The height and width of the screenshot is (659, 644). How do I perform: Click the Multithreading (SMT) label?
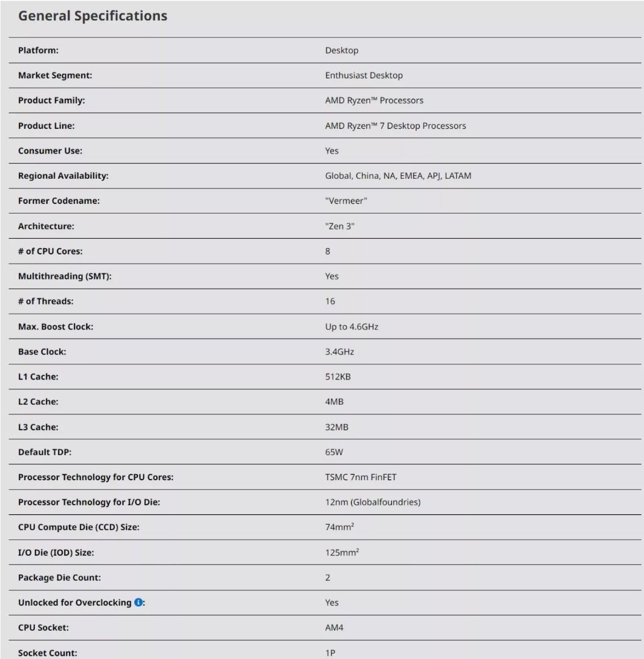click(x=65, y=276)
